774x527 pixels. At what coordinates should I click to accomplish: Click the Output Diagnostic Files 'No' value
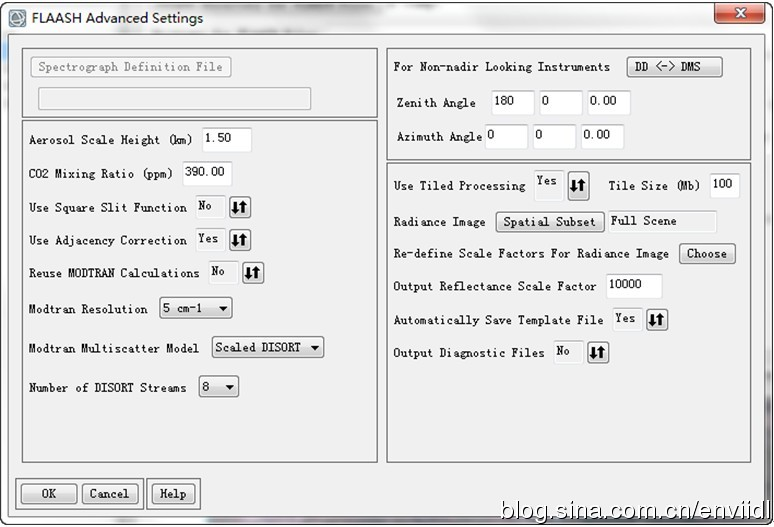pyautogui.click(x=569, y=352)
